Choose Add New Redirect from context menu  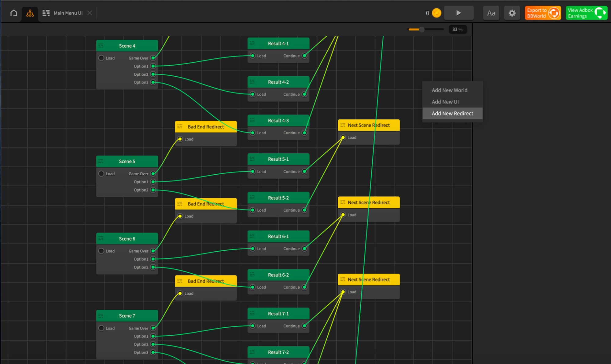tap(452, 114)
